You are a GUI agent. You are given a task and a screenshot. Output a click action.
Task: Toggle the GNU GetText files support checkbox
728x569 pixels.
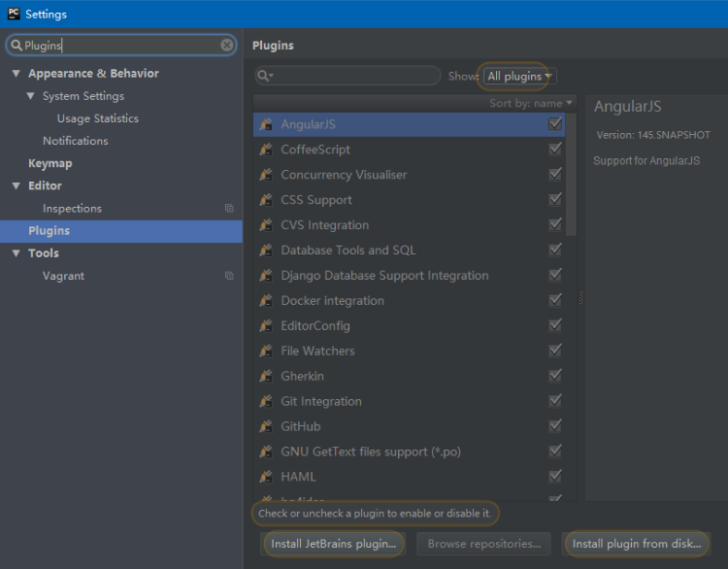(555, 451)
